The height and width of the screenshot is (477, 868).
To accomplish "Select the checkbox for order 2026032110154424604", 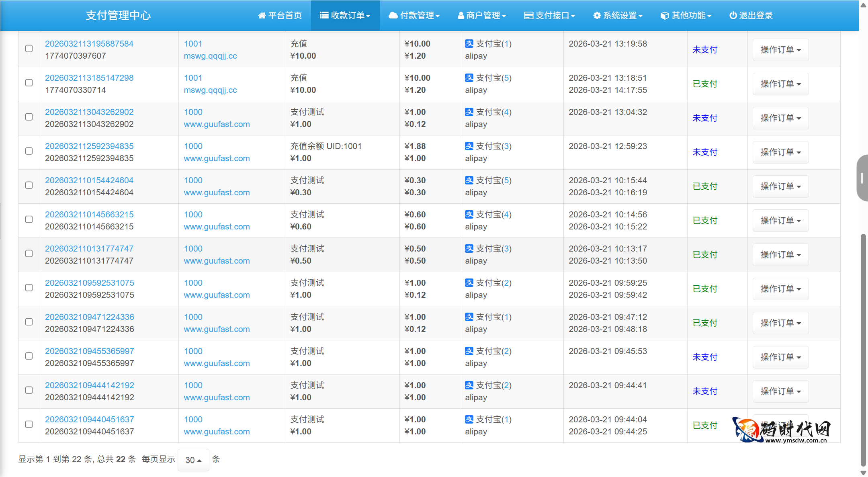I will [29, 185].
